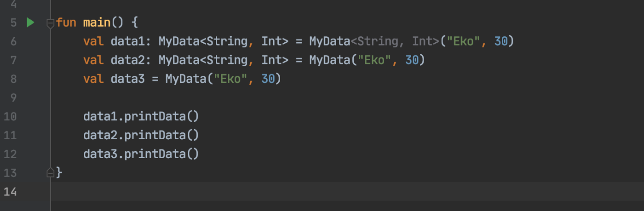The image size is (644, 211).
Task: Click the closing fold marker on line 13
Action: [51, 173]
